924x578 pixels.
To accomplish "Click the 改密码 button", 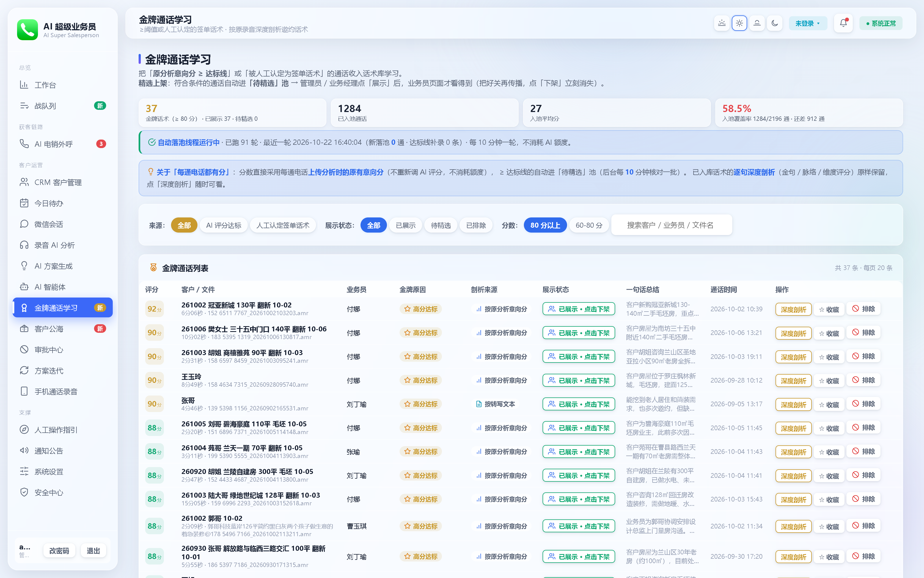I will [x=59, y=550].
